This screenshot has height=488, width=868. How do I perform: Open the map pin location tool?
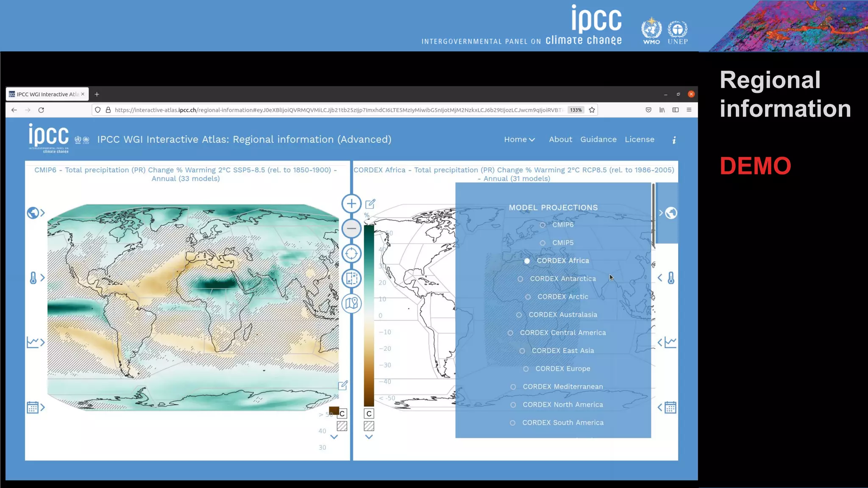tap(351, 303)
